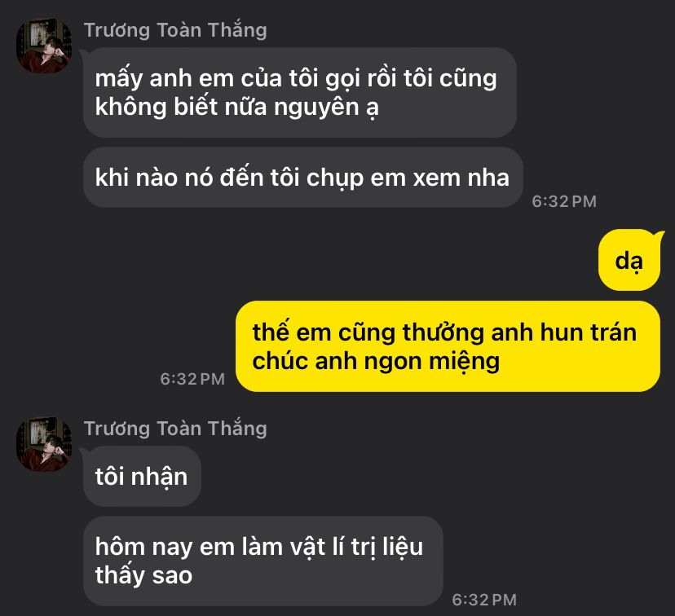Select the "khi nào nó đến tôi chụp" message

[303, 178]
